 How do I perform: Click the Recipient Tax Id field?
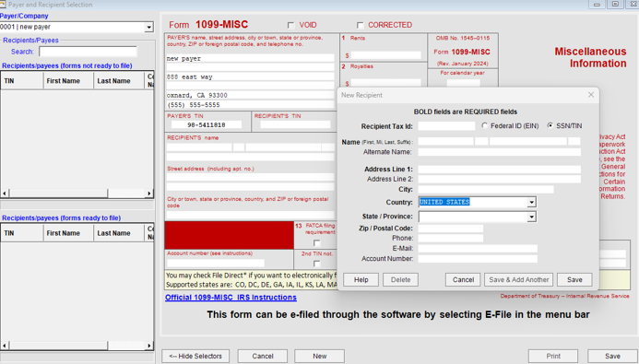446,126
